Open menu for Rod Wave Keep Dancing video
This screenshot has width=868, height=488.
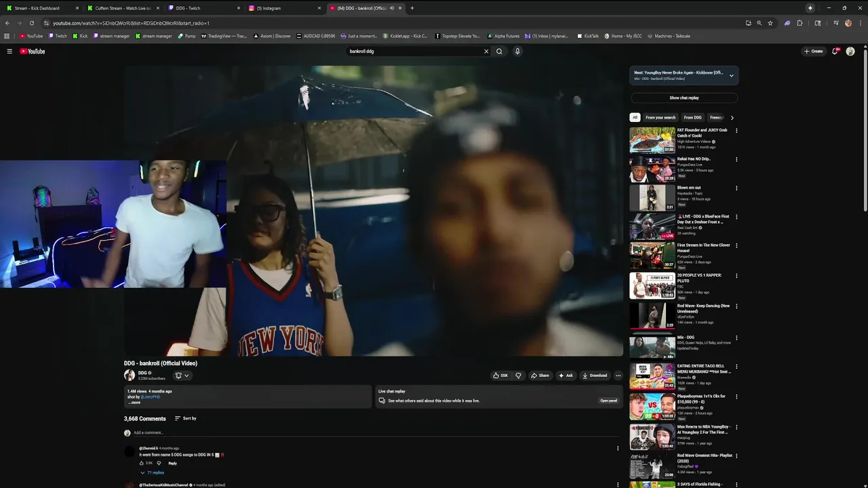tap(736, 306)
